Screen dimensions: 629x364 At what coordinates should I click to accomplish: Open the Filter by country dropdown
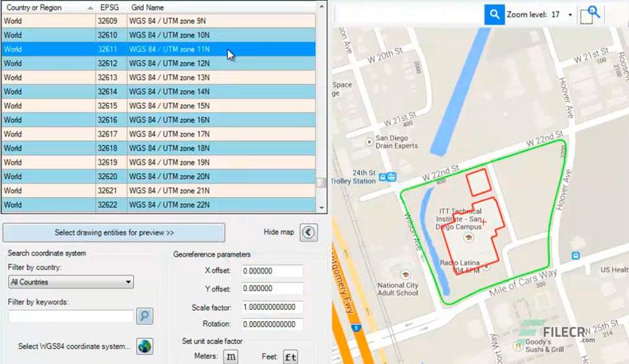[71, 282]
